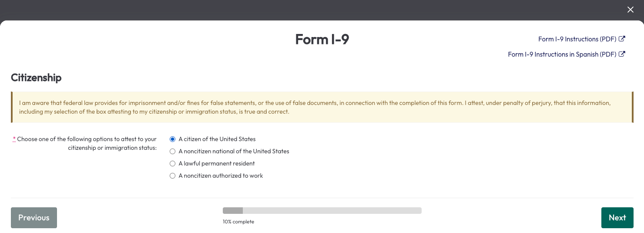This screenshot has width=644, height=233.
Task: Click the "10% complete" progress label
Action: click(x=238, y=222)
